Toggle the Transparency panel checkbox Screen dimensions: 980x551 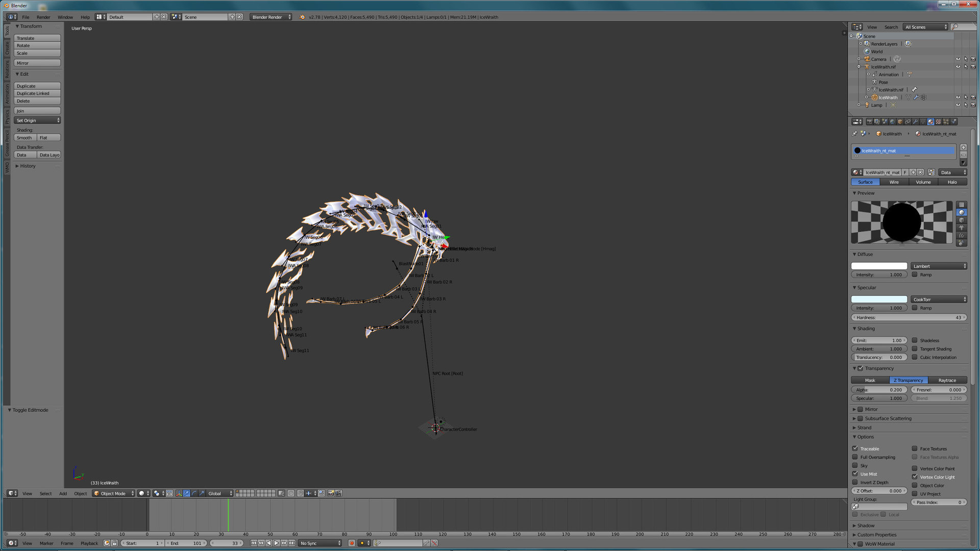(860, 368)
